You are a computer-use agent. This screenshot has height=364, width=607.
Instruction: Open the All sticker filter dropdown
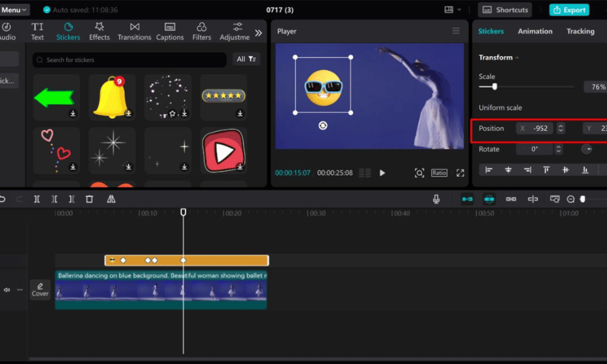tap(246, 60)
